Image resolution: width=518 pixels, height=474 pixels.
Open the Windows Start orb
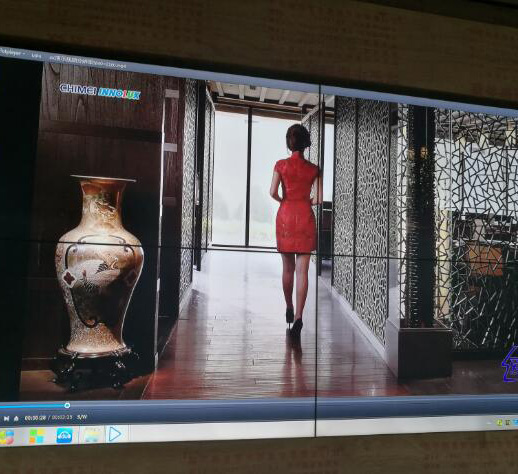pos(6,437)
